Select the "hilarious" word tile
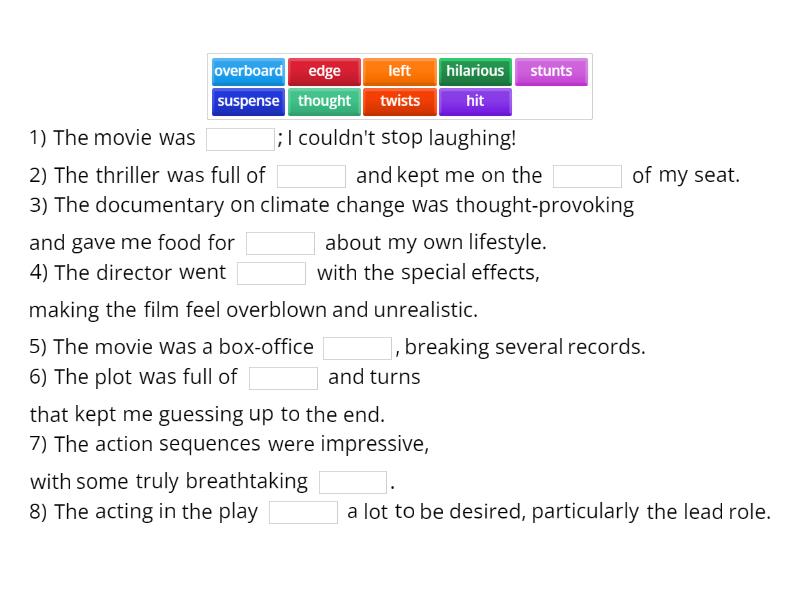 pos(475,71)
